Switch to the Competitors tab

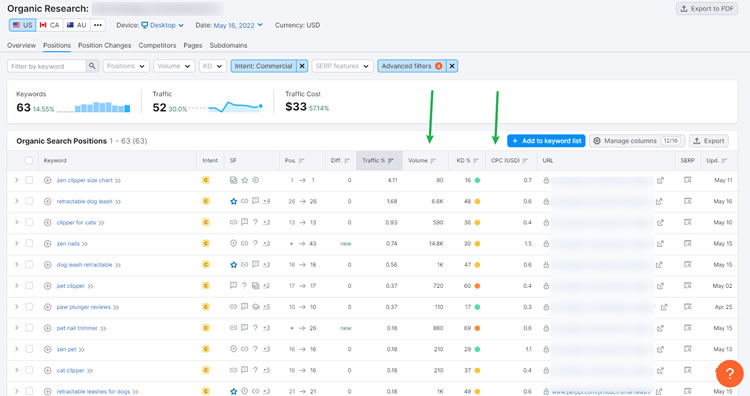(157, 45)
